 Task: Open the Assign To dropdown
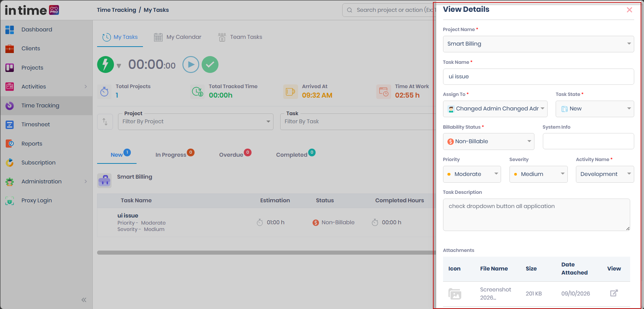[x=495, y=109]
